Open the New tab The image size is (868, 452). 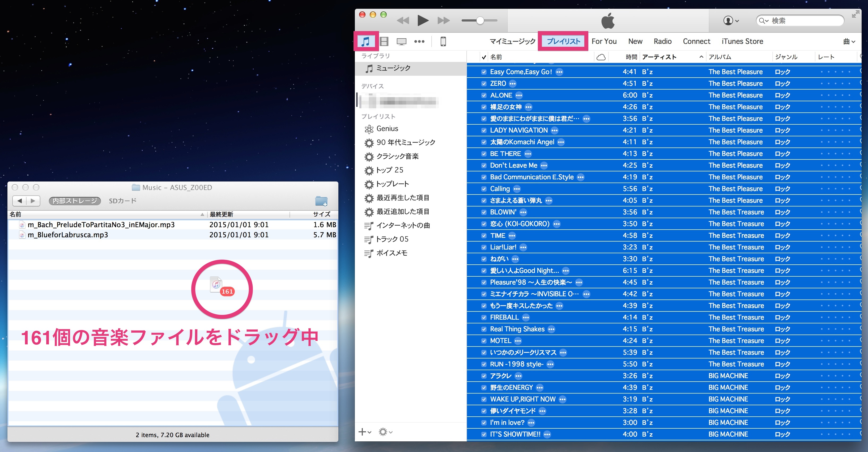635,41
